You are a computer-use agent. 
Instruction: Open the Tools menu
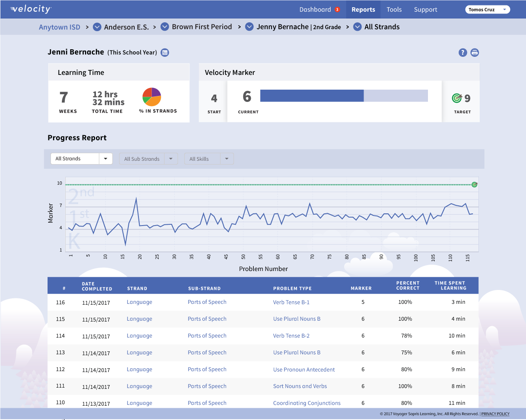tap(394, 10)
